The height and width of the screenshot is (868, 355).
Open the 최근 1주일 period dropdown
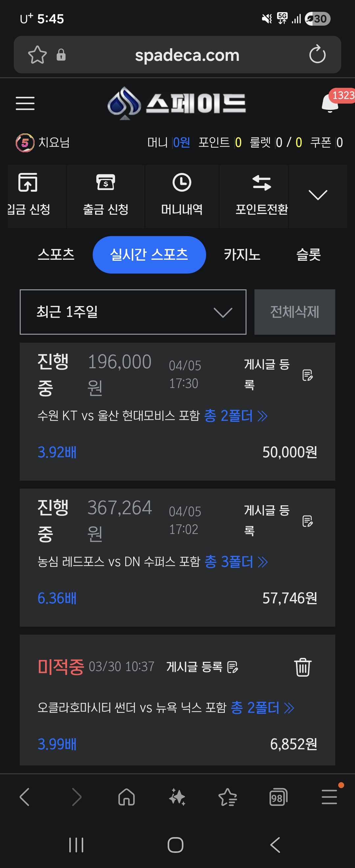point(133,312)
